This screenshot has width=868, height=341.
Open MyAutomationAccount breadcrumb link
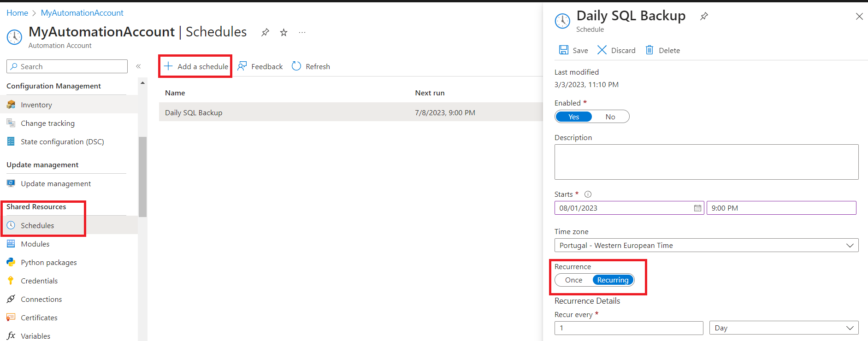click(82, 13)
